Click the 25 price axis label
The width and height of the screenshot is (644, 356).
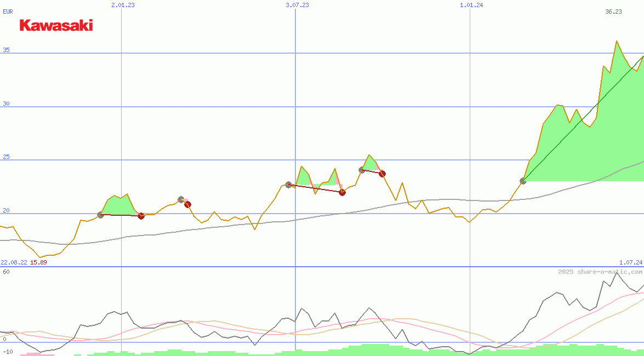[x=6, y=157]
